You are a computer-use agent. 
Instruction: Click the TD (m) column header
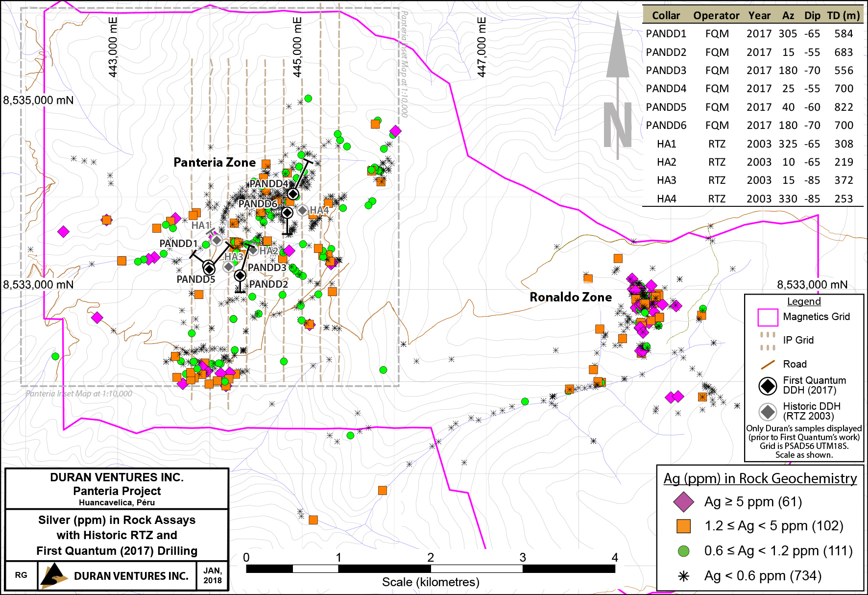pos(844,16)
